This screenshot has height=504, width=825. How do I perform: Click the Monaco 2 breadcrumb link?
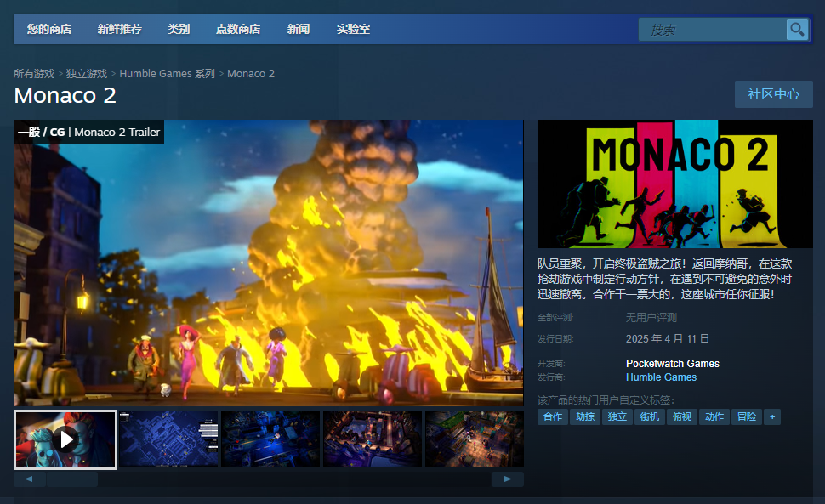[x=251, y=74]
